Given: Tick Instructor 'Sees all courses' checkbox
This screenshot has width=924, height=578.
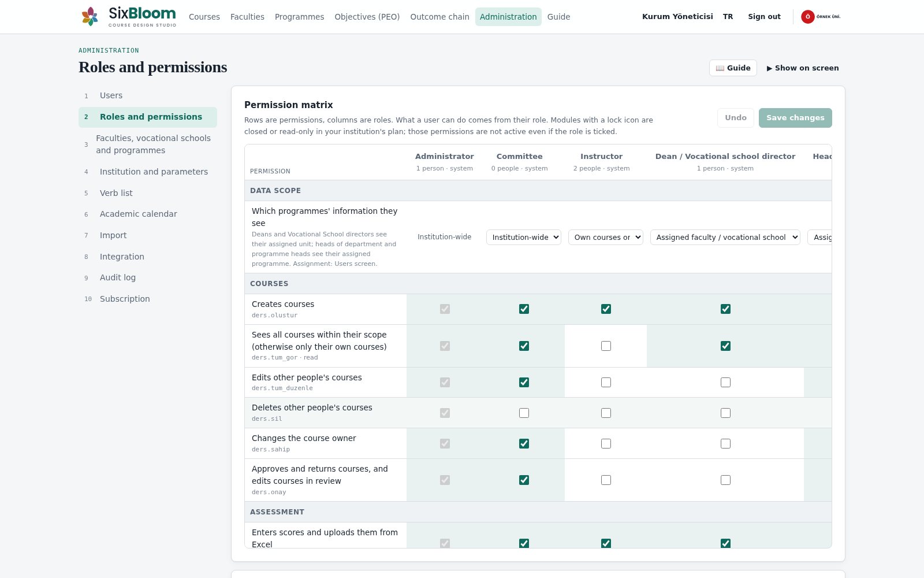Looking at the screenshot, I should 606,346.
